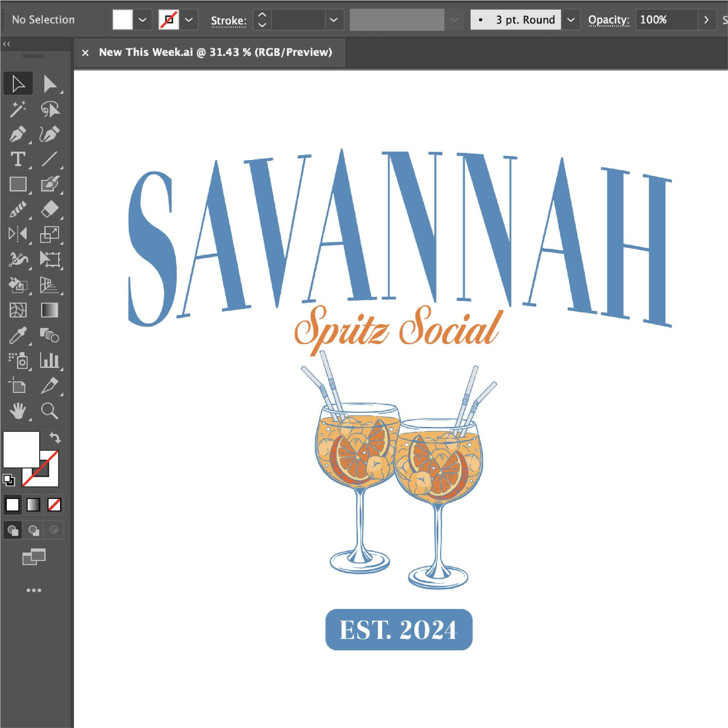This screenshot has width=728, height=728.
Task: Open the Change Screen Mode button
Action: click(34, 557)
